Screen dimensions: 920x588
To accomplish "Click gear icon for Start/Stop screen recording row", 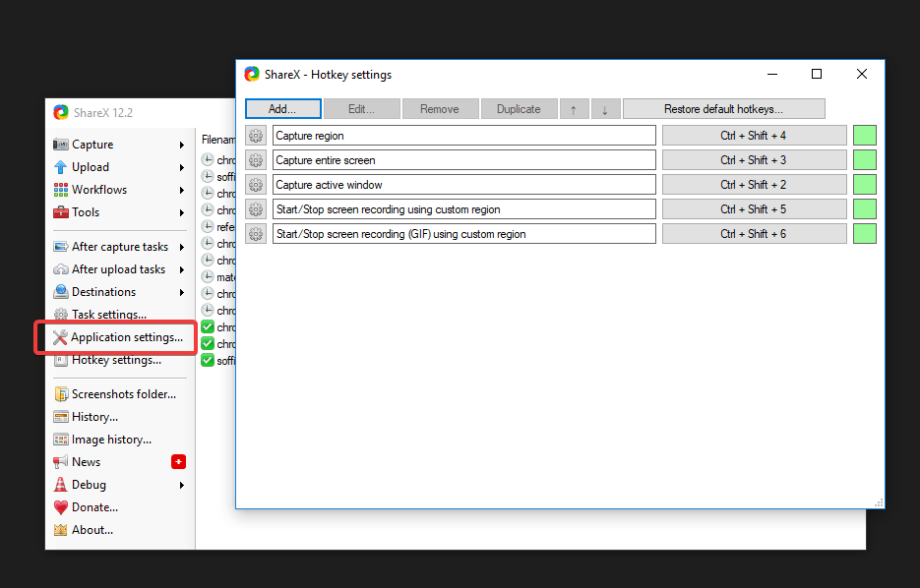I will pos(256,209).
